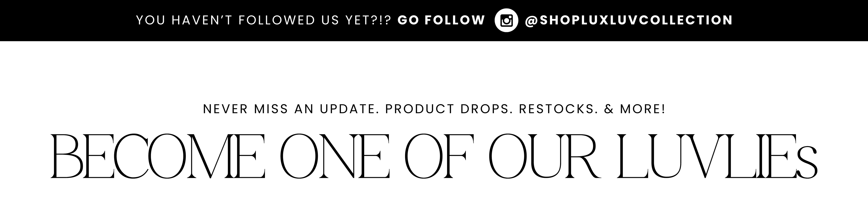Click the Instagram camera icon
The image size is (868, 203).
click(x=506, y=21)
